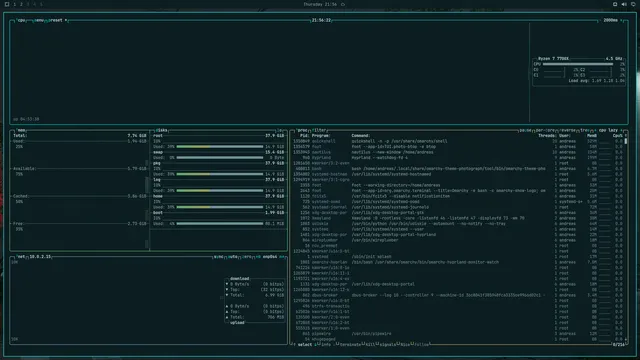Click the MemB column header
This screenshot has height=360, width=640.
click(x=592, y=136)
